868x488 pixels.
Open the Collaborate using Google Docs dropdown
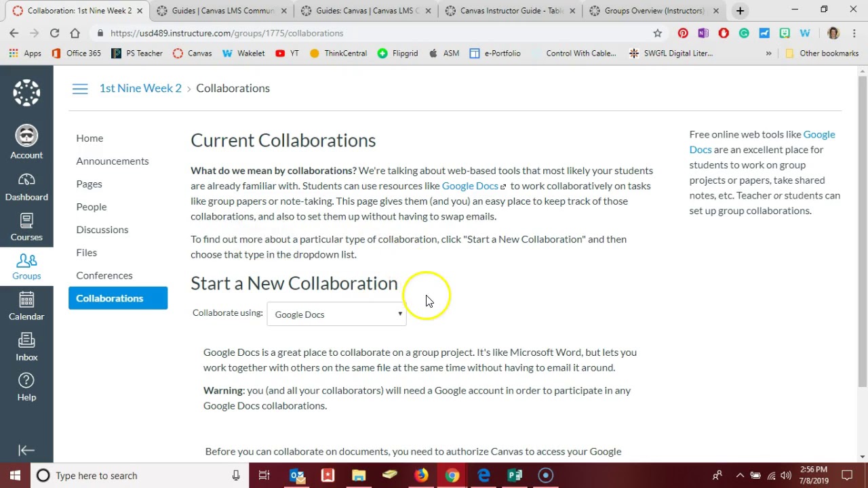[336, 314]
